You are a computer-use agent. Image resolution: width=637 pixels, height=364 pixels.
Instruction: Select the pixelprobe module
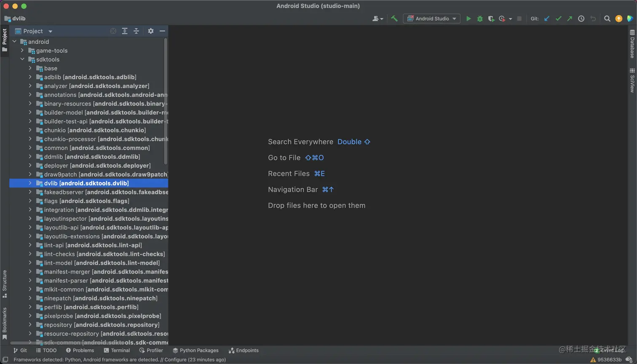click(89, 316)
